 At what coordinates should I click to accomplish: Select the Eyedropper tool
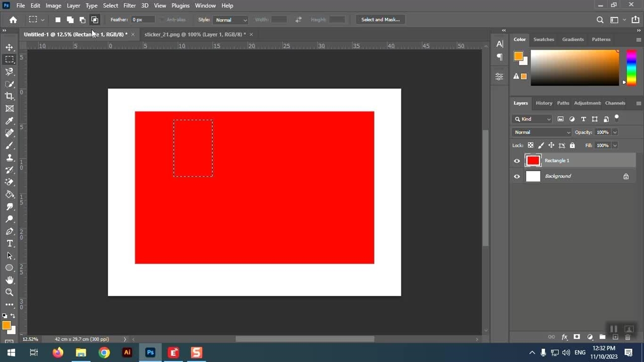click(9, 121)
